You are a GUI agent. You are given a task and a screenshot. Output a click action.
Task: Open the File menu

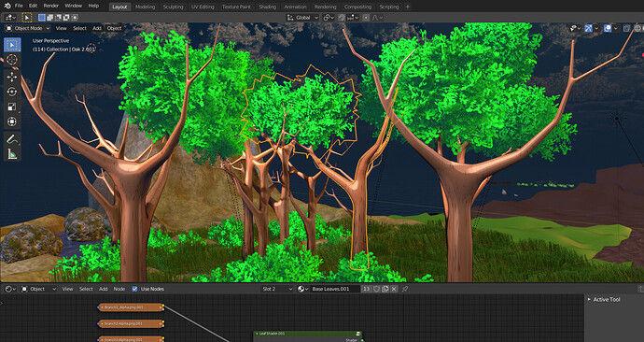[x=19, y=6]
